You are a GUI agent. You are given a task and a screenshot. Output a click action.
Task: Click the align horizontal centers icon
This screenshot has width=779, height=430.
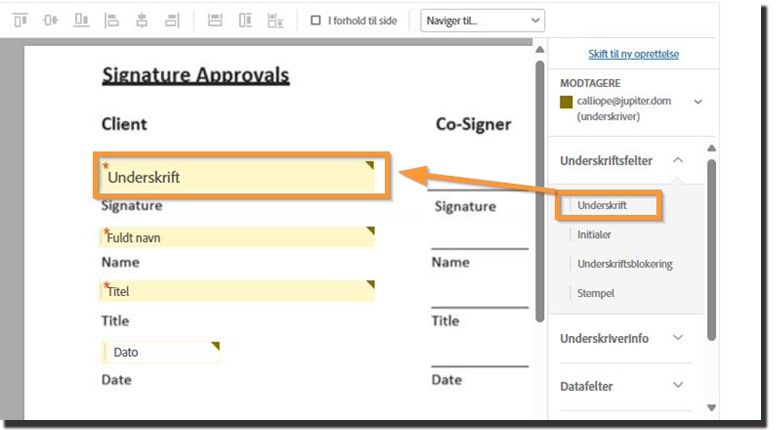pyautogui.click(x=142, y=20)
